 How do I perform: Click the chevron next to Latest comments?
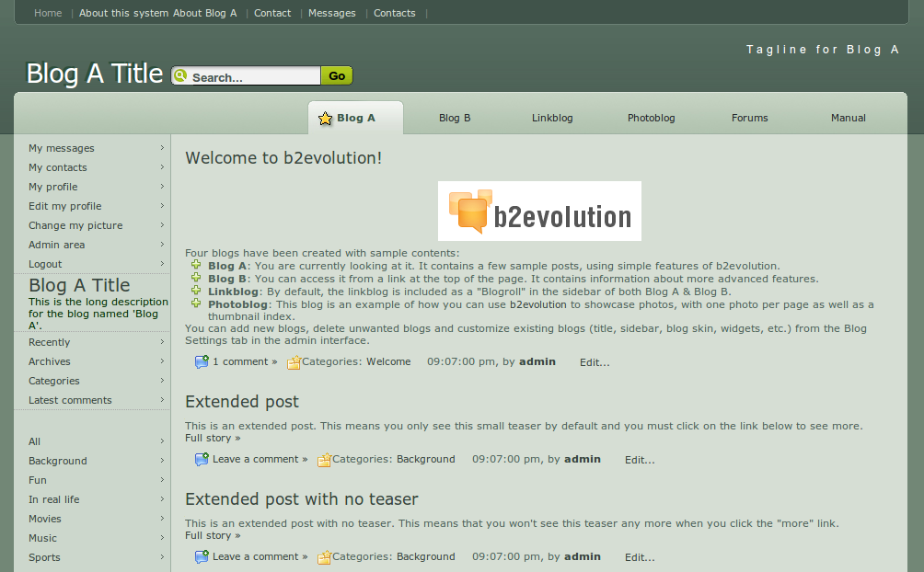(x=162, y=400)
